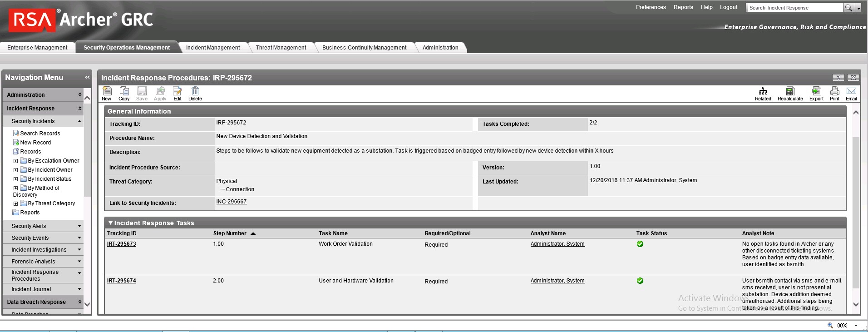Click the record content vertical scrollbar

pos(856,213)
